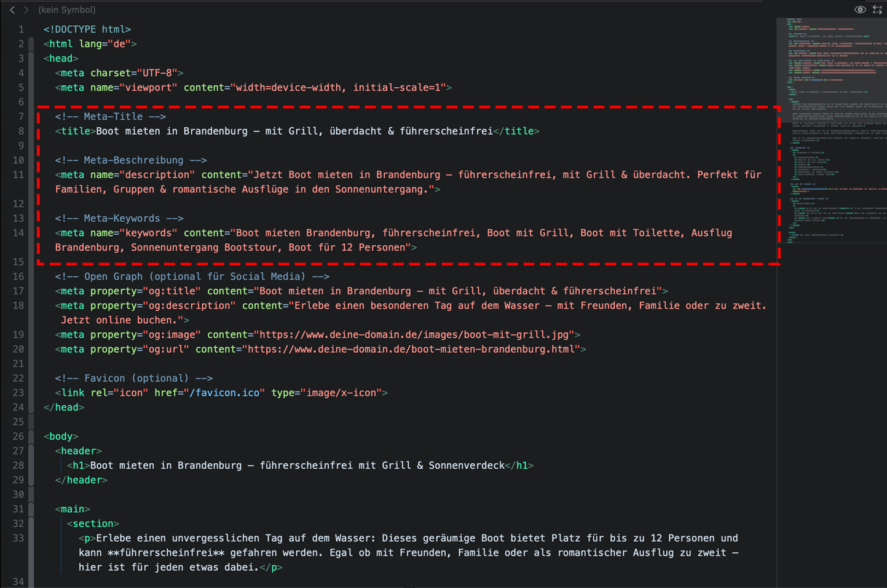Viewport: 887px width, 588px height.
Task: Open the '(kein Symbol)' symbol dropdown
Action: (x=66, y=10)
